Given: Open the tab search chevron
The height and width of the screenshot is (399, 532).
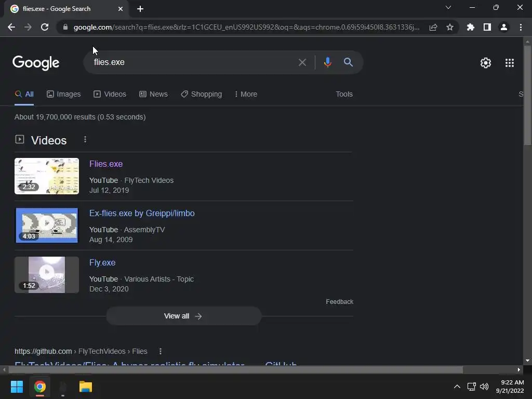Looking at the screenshot, I should tap(448, 7).
